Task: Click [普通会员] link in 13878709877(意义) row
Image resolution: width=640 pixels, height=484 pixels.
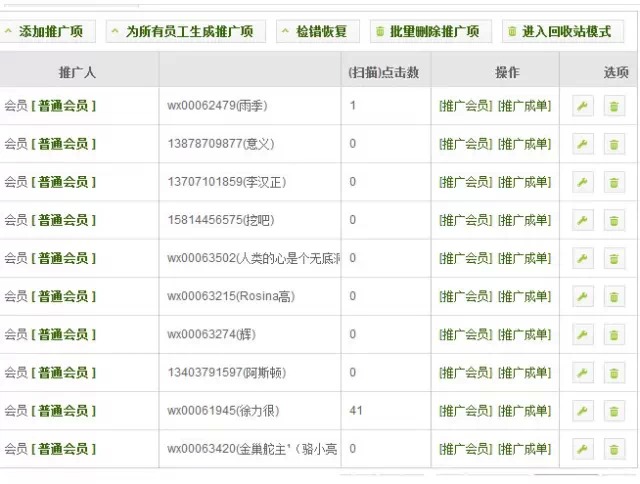Action: point(64,144)
